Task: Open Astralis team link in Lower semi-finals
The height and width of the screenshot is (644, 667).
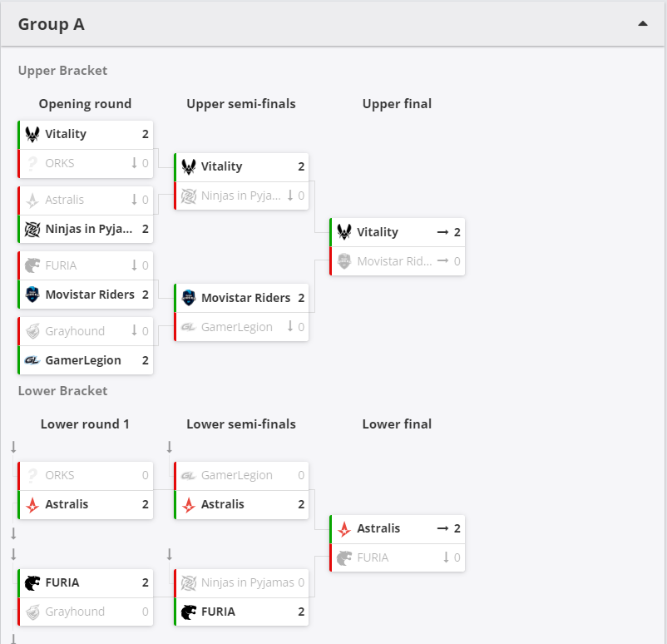Action: tap(222, 504)
